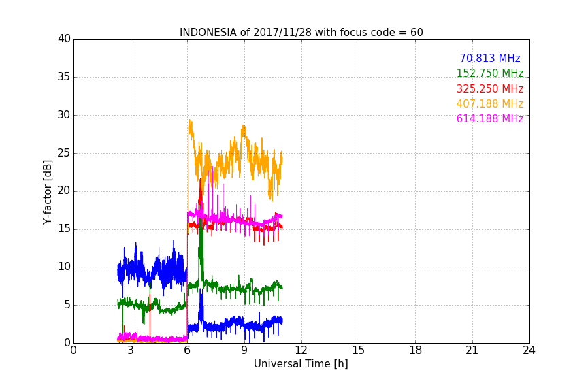Select the blue 70.813 MHz legend label

click(x=490, y=59)
